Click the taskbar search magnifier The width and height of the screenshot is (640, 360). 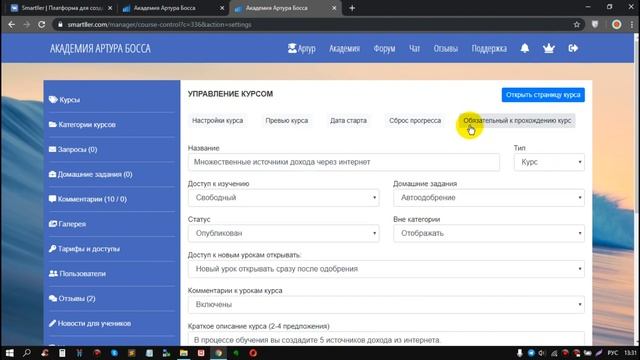(x=27, y=353)
